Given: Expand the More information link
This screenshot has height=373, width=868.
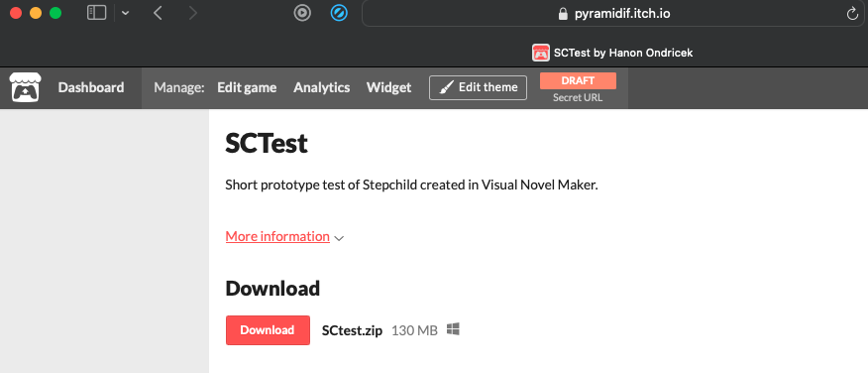Looking at the screenshot, I should [277, 237].
